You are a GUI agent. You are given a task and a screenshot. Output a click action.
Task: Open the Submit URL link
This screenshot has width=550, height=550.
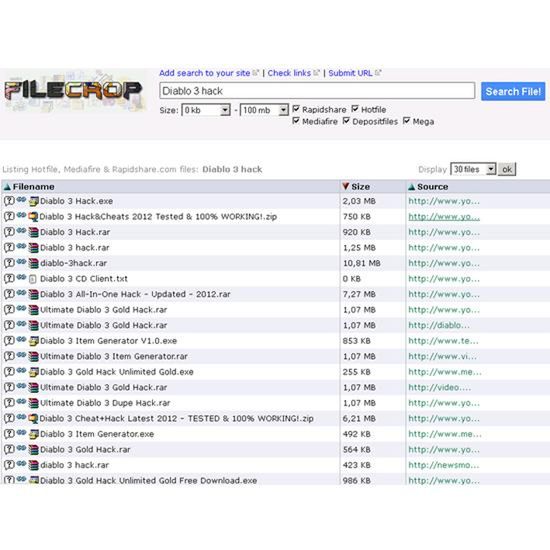click(350, 73)
